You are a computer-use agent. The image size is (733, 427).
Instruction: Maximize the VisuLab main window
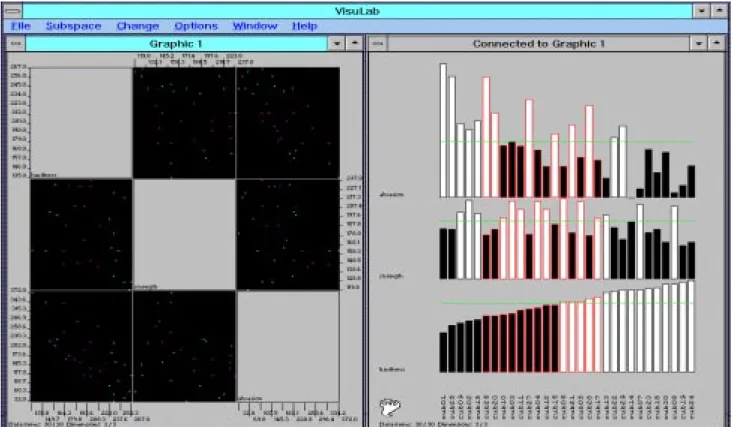(719, 11)
